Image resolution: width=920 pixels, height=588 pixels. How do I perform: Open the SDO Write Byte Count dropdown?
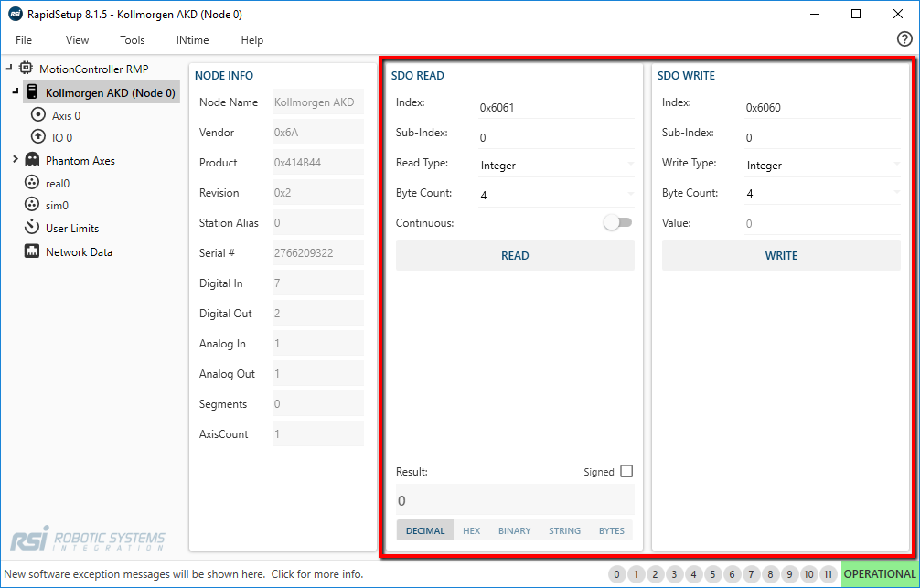pyautogui.click(x=822, y=193)
